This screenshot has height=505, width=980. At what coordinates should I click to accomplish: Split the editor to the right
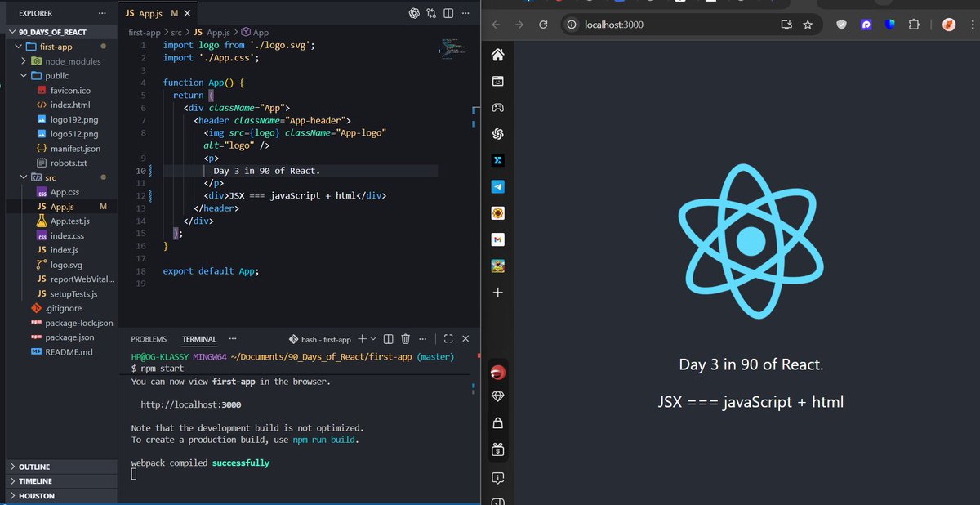[448, 14]
